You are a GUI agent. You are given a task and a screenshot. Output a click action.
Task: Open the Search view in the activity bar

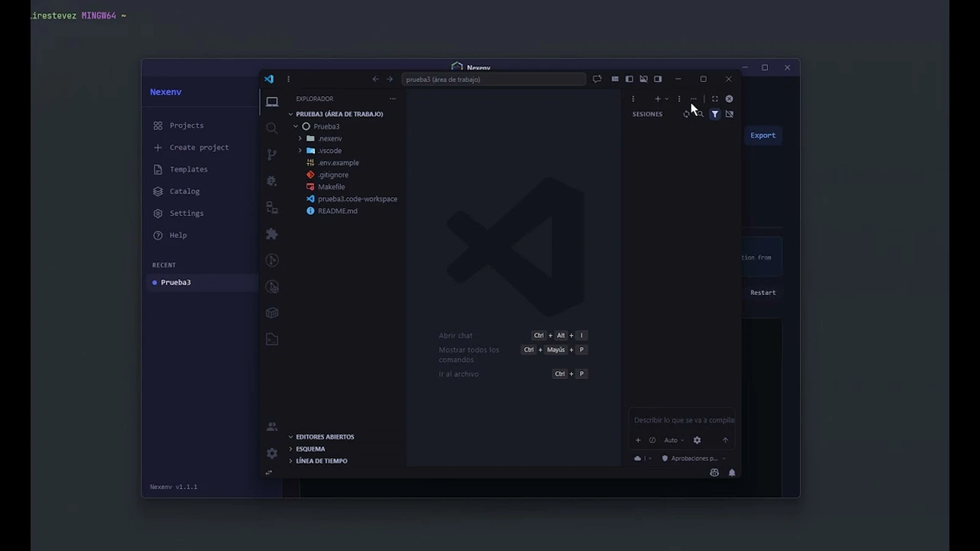272,128
